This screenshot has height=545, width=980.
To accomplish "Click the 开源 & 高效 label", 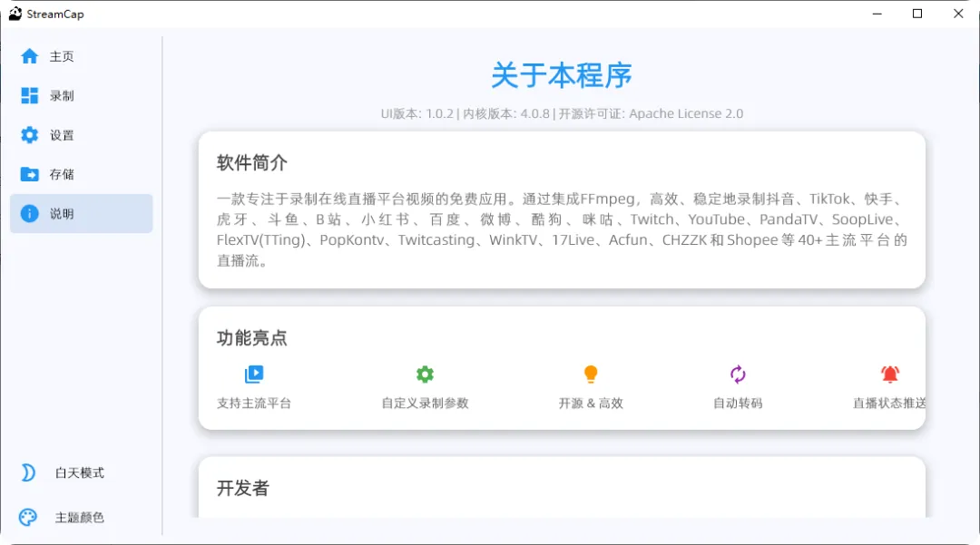I will (x=591, y=404).
